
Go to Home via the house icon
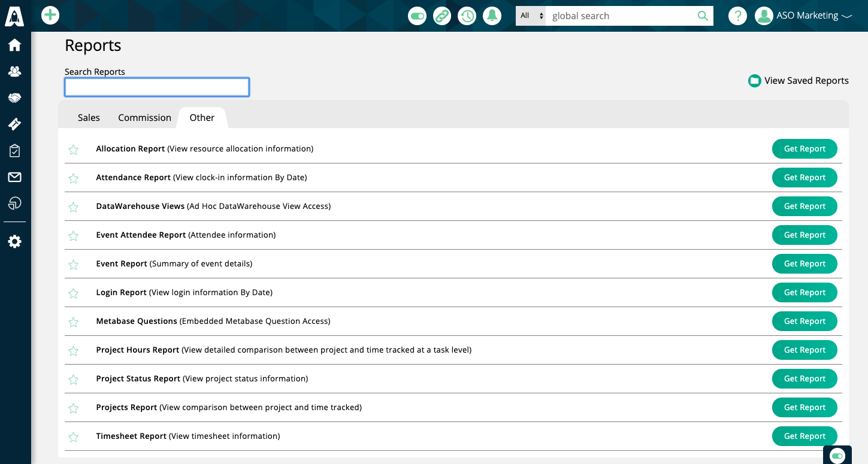pyautogui.click(x=14, y=45)
